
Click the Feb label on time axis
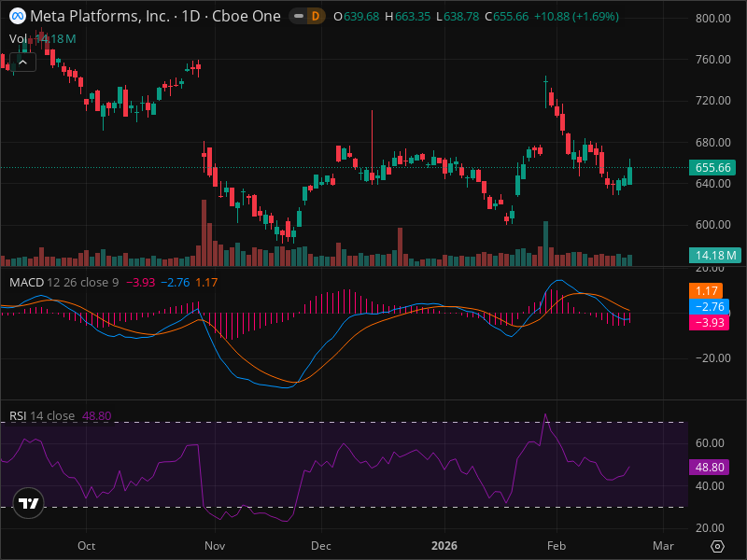point(557,546)
